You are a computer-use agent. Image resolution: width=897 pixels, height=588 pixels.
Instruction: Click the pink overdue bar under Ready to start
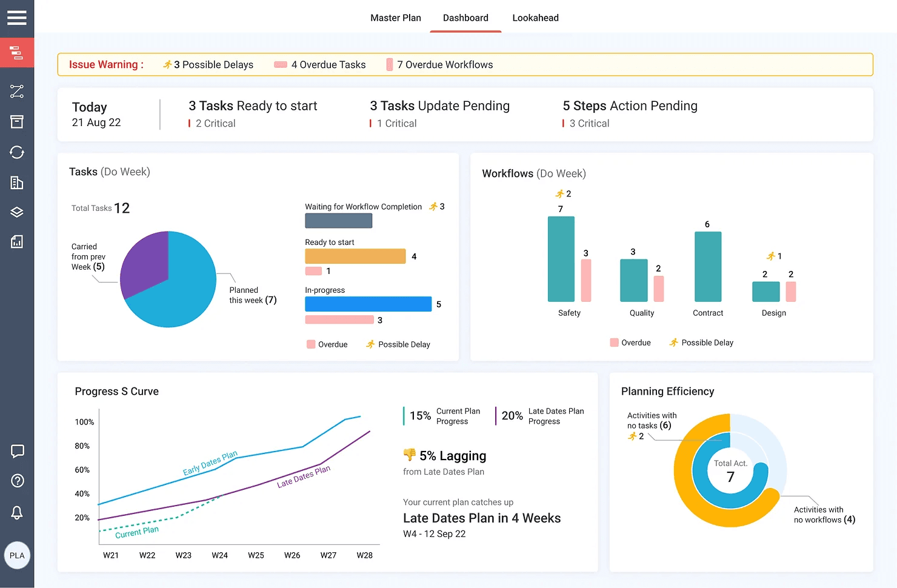[313, 271]
